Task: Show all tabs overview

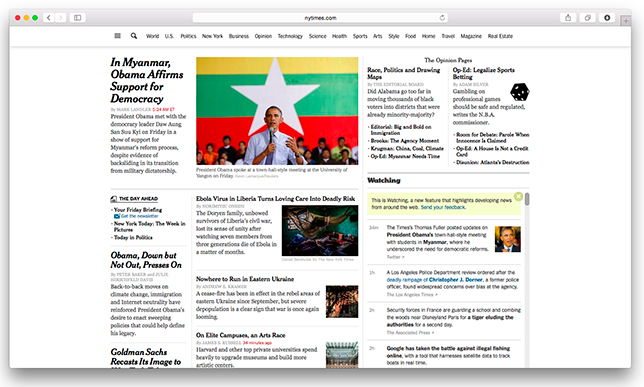Action: pyautogui.click(x=588, y=18)
